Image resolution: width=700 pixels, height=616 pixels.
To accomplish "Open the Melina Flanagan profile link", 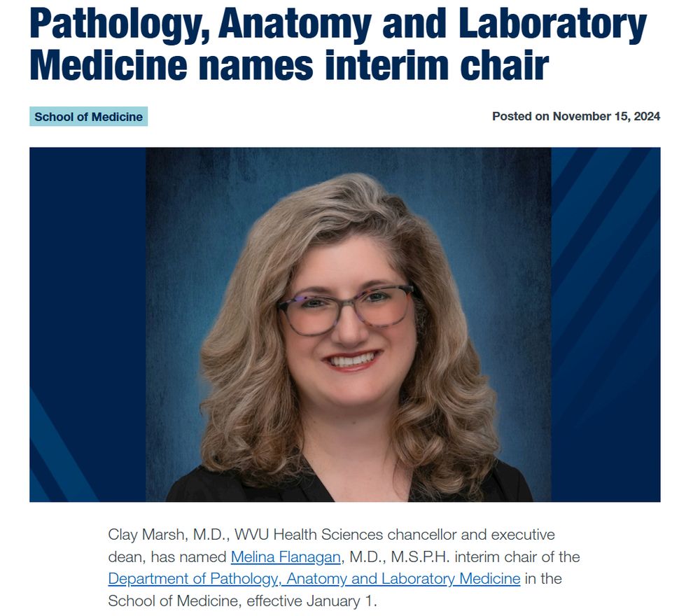I will [x=286, y=556].
